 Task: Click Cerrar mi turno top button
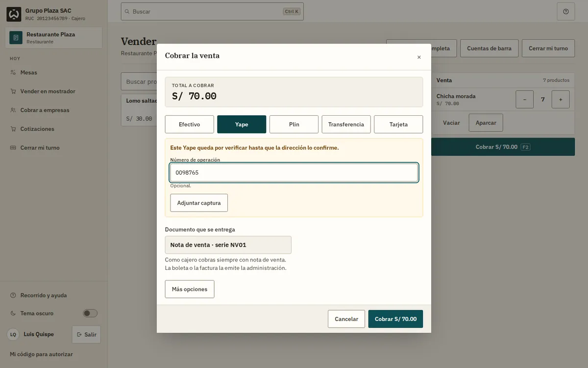tap(548, 49)
